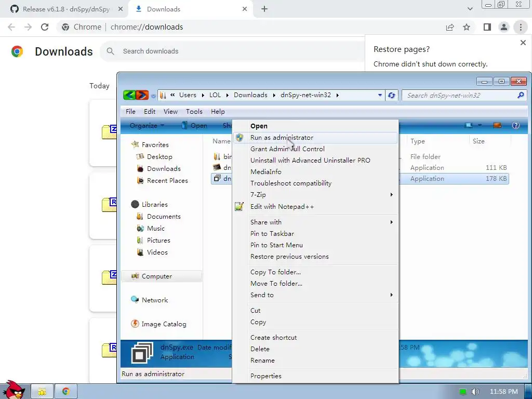Dismiss the Restore pages popup
The image size is (532, 399).
(x=523, y=43)
